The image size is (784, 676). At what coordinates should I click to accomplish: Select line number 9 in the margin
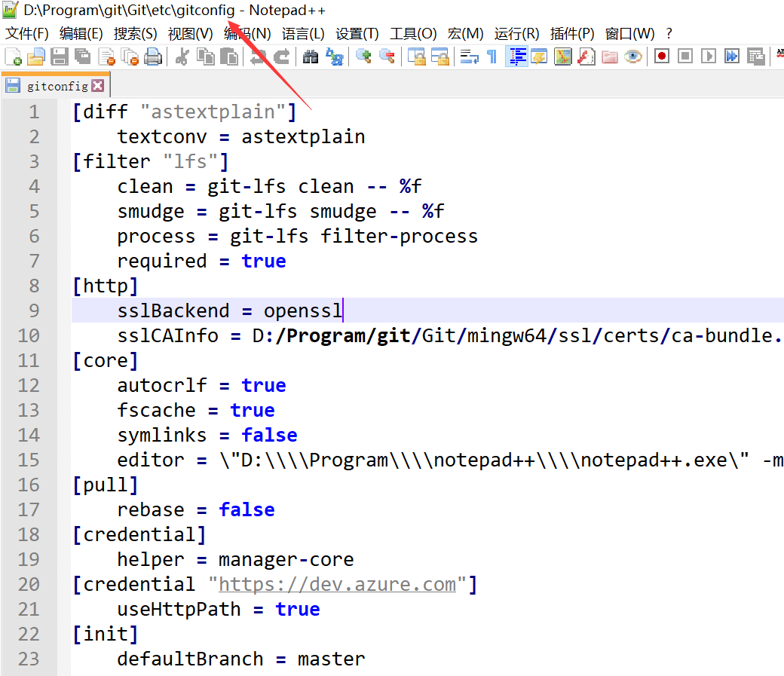tap(35, 310)
